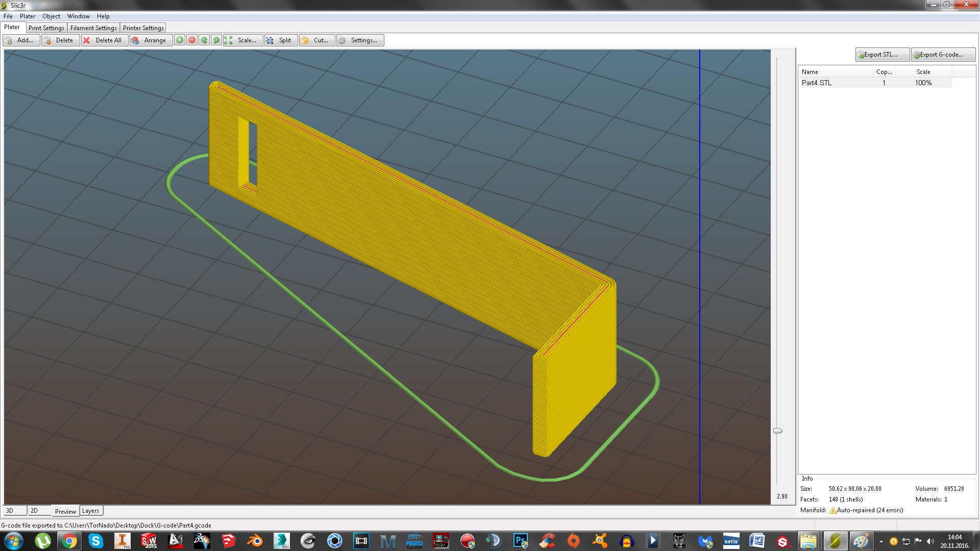This screenshot has width=980, height=551.
Task: Click the red minus remove-copy icon
Action: tap(192, 40)
